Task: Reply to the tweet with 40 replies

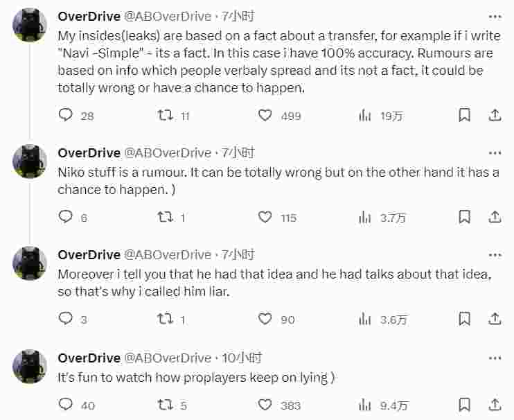Action: (x=67, y=404)
